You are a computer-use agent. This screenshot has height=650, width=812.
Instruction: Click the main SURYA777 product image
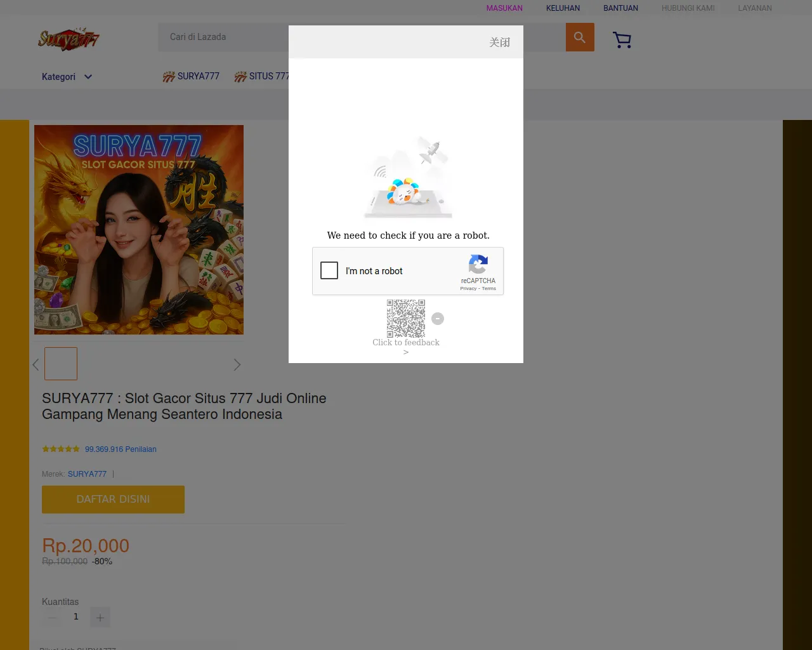[x=139, y=230]
